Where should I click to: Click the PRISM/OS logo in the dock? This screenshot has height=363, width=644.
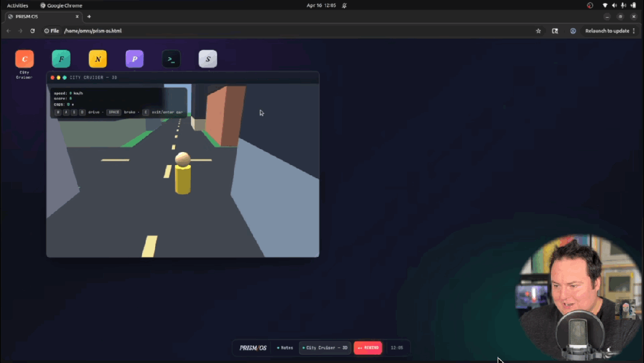(253, 348)
